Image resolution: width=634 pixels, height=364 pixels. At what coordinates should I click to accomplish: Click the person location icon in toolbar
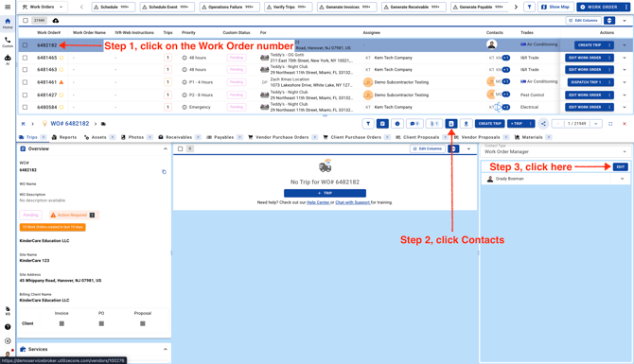pyautogui.click(x=466, y=124)
